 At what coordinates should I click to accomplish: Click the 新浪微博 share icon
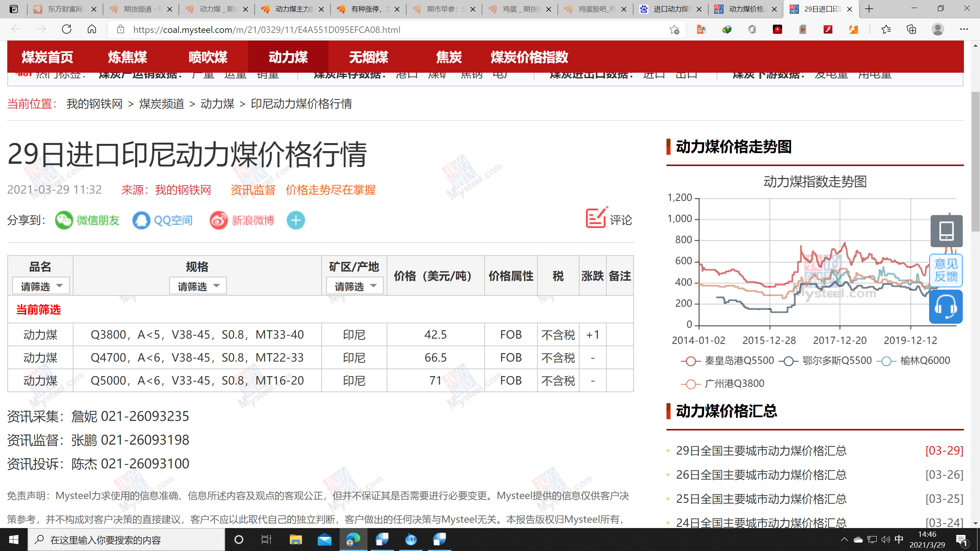click(219, 220)
